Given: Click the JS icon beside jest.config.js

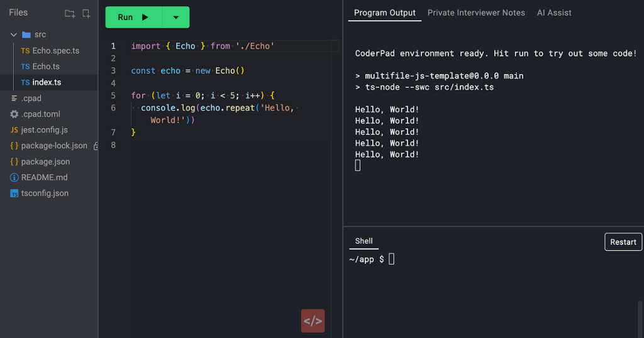Looking at the screenshot, I should (x=14, y=130).
